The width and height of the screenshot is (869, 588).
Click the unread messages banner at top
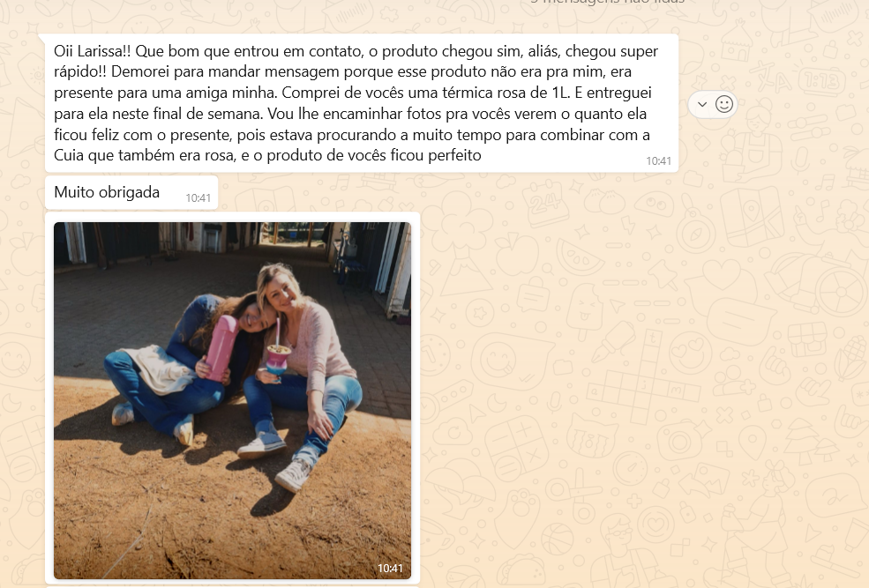pos(607,2)
